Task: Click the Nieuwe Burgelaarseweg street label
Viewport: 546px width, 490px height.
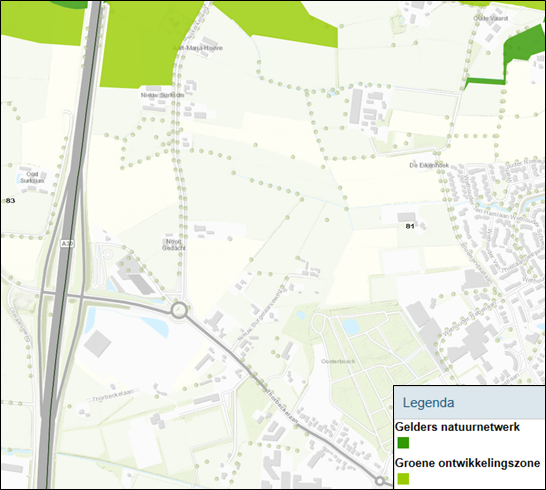Action: [x=260, y=315]
